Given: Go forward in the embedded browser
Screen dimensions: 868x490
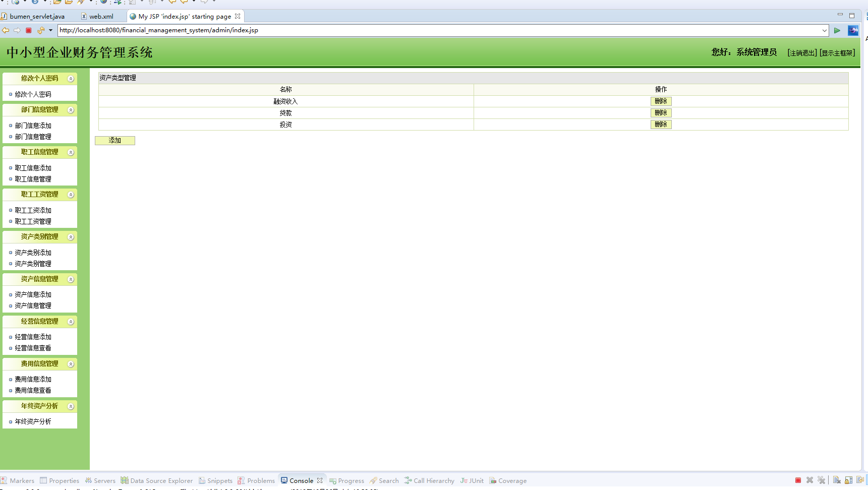Looking at the screenshot, I should coord(17,30).
